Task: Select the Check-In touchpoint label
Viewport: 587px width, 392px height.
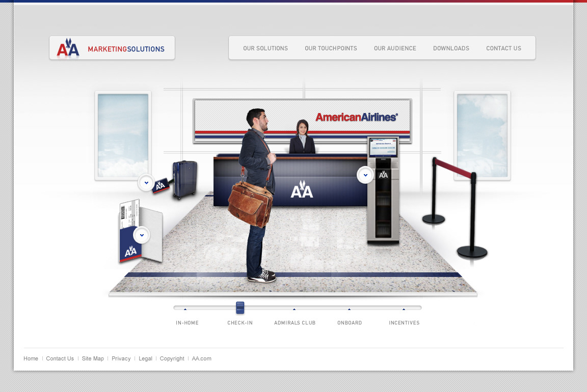Action: 240,323
